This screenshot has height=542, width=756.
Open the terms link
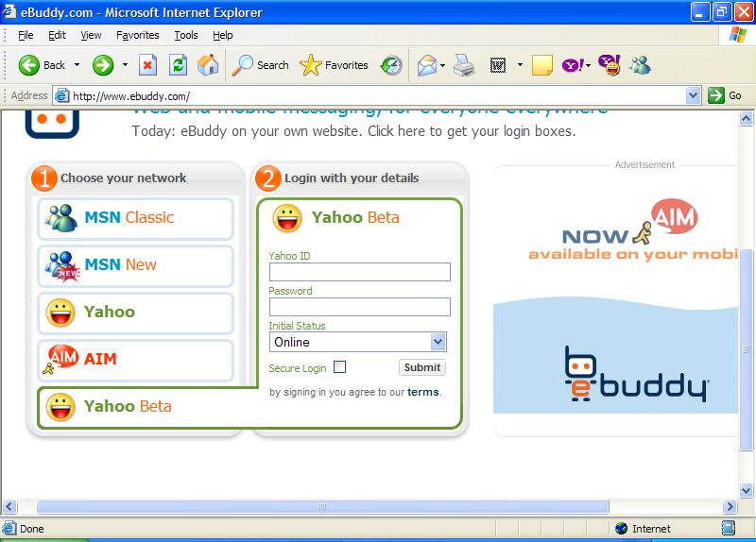pos(422,392)
